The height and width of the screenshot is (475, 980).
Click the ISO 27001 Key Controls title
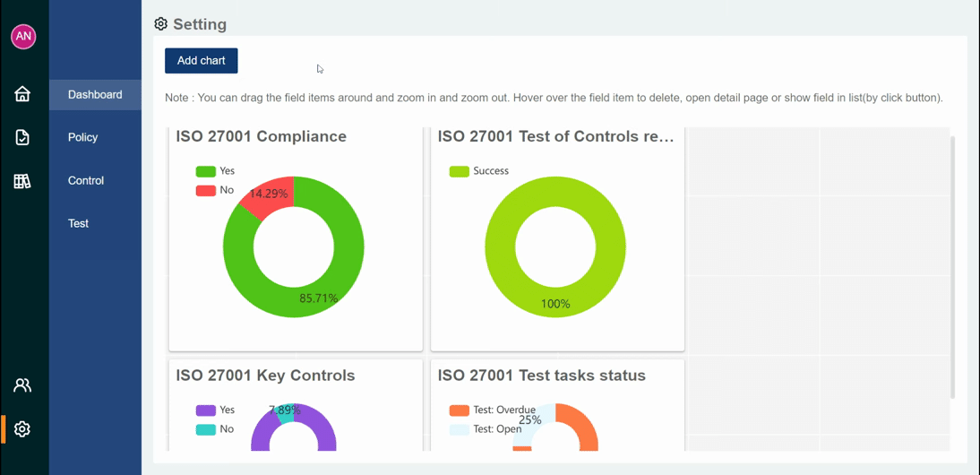pyautogui.click(x=266, y=376)
